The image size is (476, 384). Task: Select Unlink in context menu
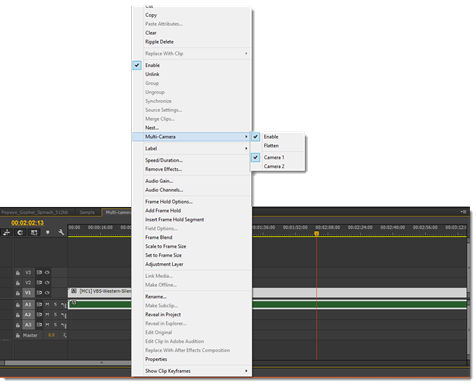pyautogui.click(x=191, y=74)
